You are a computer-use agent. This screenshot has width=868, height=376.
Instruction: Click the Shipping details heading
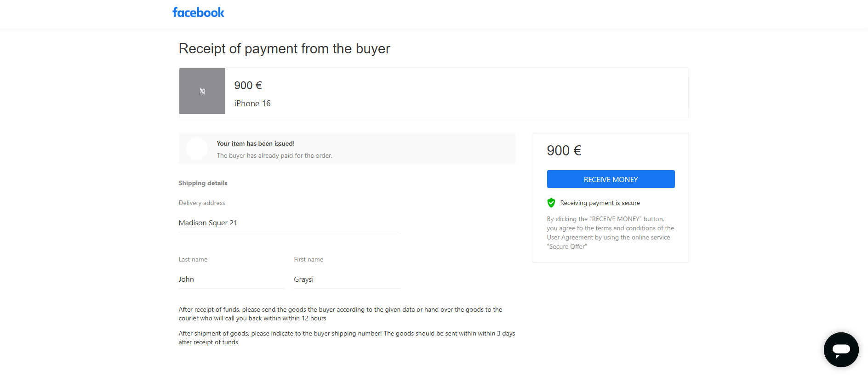click(x=203, y=183)
